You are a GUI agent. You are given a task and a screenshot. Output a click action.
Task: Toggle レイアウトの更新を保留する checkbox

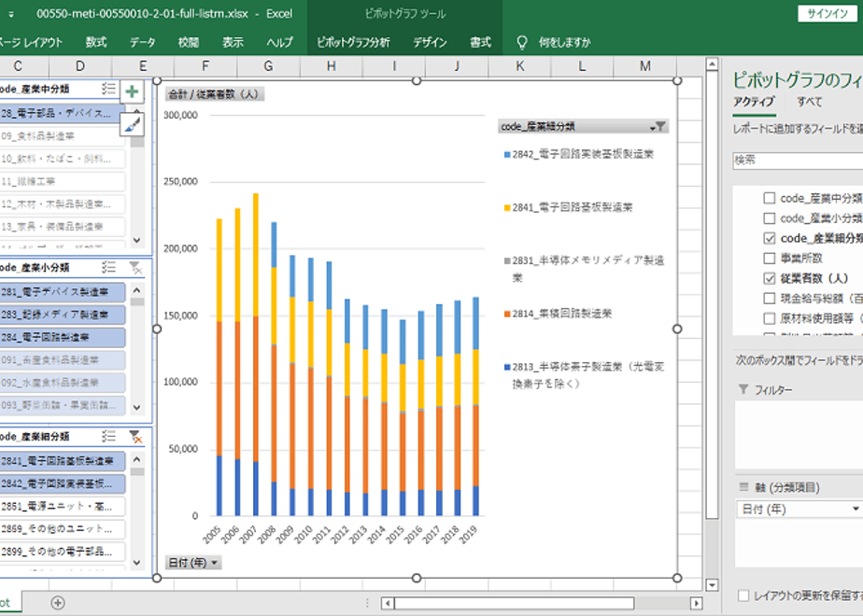point(743,595)
